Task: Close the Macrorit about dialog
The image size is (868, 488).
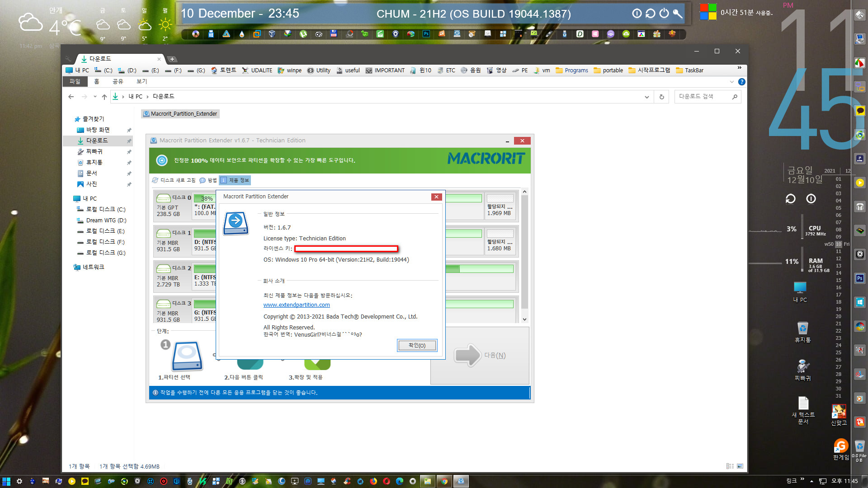Action: click(x=436, y=197)
